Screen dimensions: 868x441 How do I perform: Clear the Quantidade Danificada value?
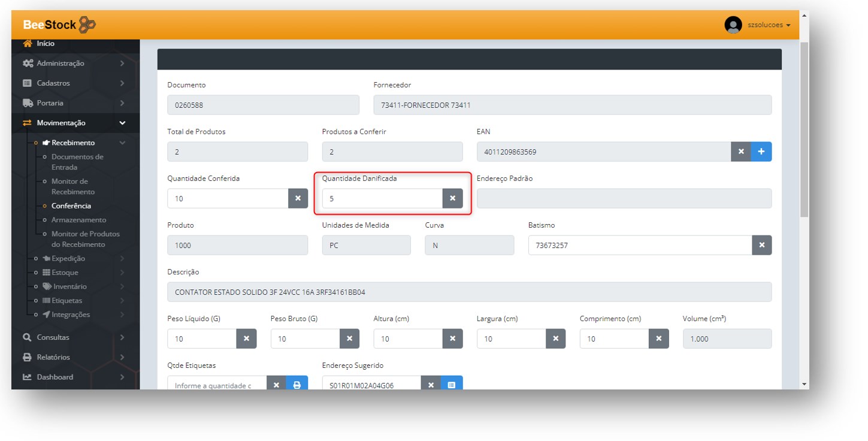click(453, 198)
